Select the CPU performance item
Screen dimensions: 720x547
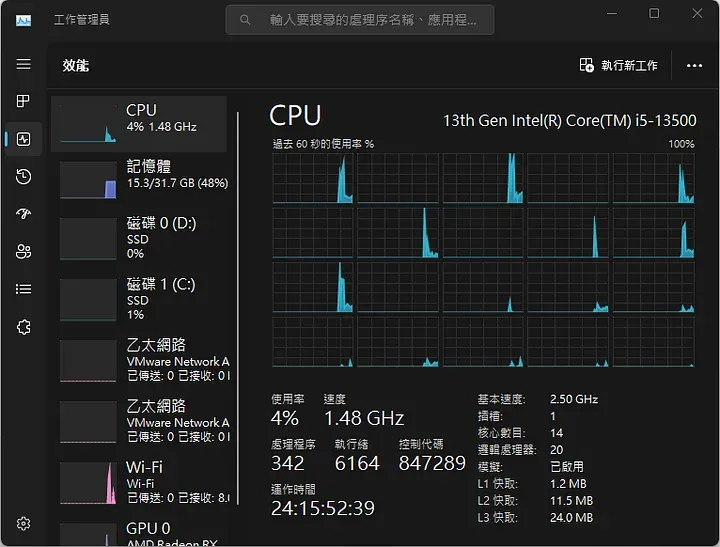coord(139,124)
